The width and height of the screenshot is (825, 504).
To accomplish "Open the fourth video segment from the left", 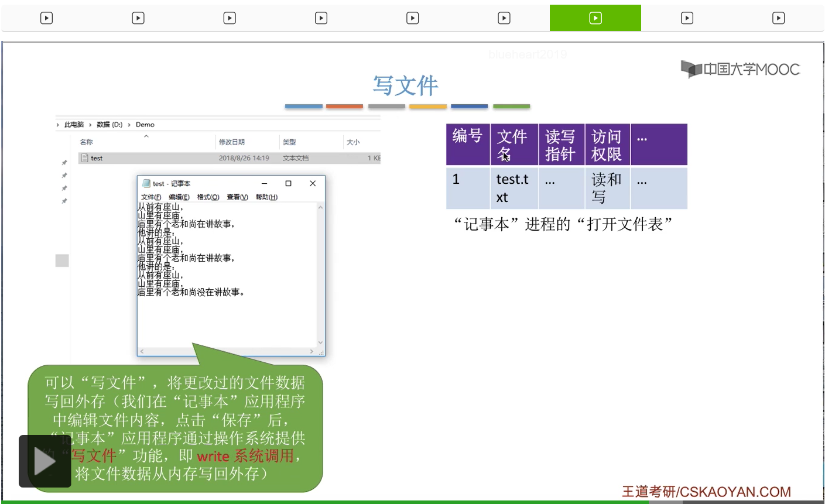I will coord(321,18).
